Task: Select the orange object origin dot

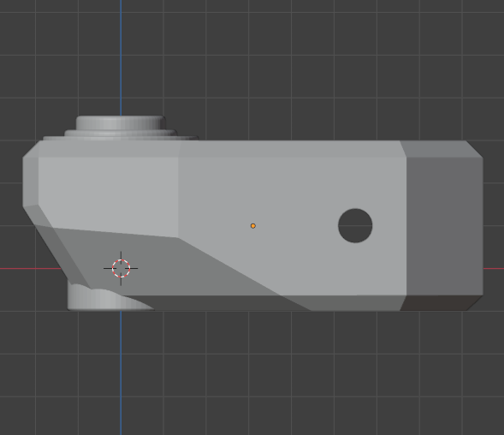Action: [253, 226]
